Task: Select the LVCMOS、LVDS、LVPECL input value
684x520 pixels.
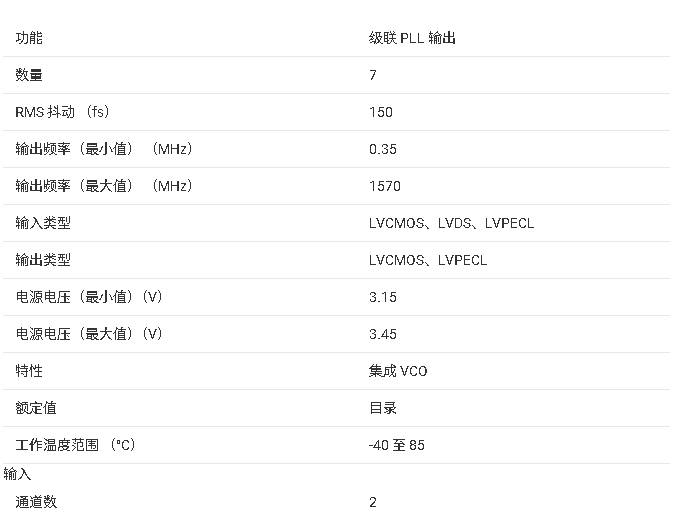Action: point(451,223)
